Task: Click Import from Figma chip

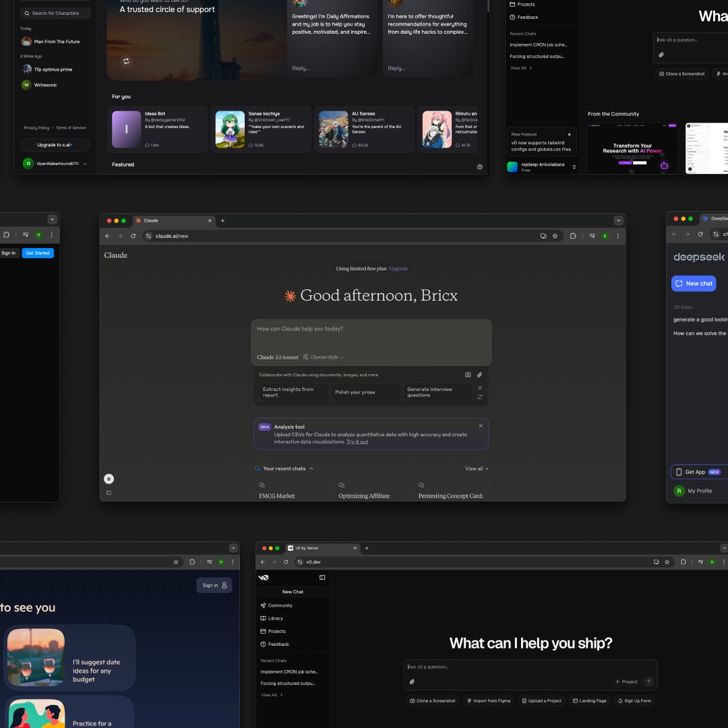Action: [x=489, y=700]
